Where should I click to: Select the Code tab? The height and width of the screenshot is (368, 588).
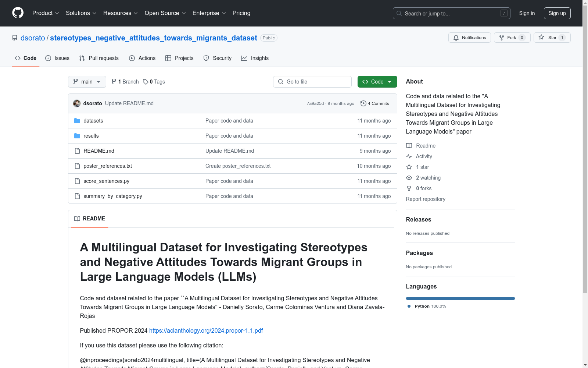tap(26, 58)
